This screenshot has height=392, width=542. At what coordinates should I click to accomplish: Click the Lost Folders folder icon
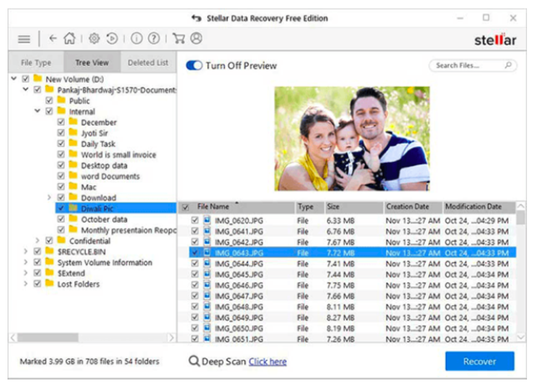(49, 284)
